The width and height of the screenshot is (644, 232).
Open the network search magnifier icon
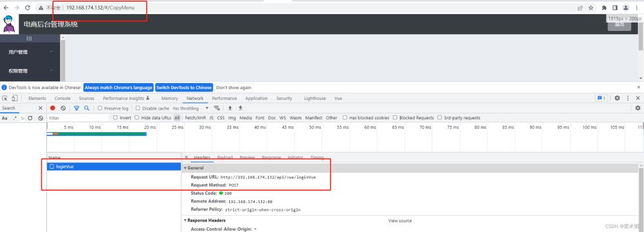87,108
